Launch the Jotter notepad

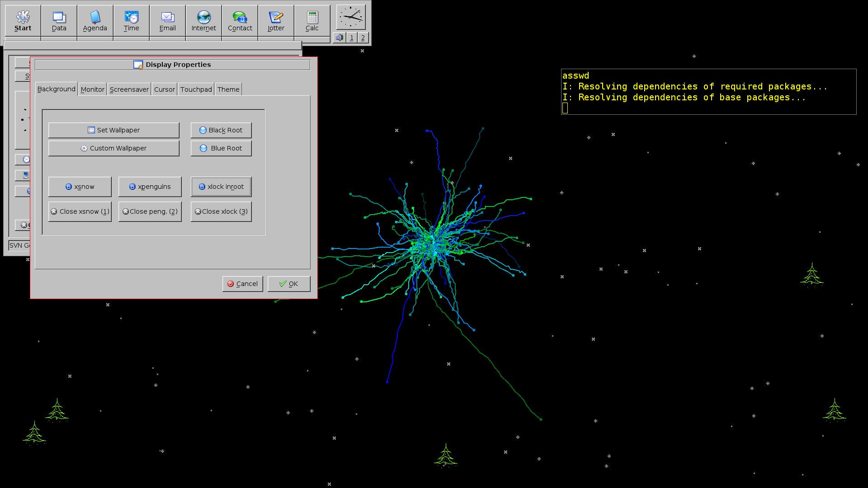point(276,21)
